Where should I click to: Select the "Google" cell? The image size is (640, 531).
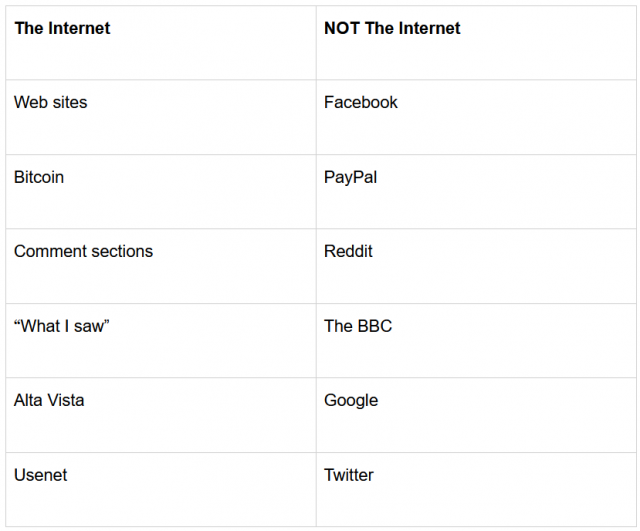pyautogui.click(x=351, y=400)
